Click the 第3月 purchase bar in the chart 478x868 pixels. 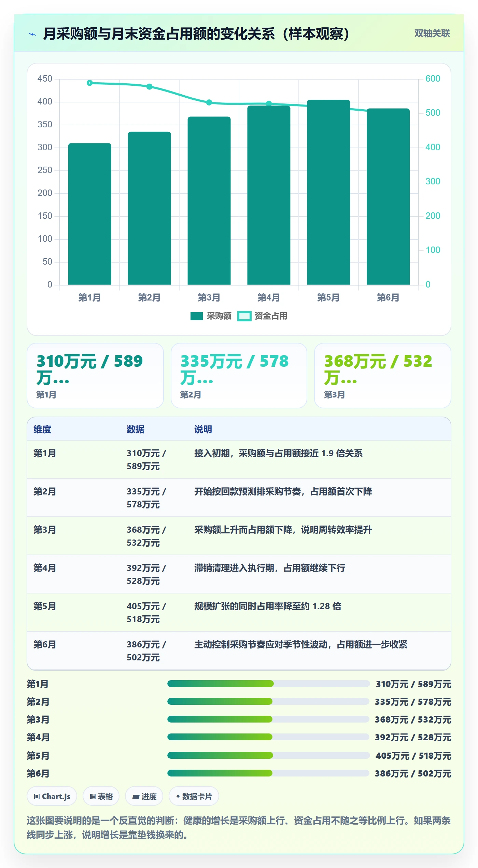pyautogui.click(x=209, y=201)
